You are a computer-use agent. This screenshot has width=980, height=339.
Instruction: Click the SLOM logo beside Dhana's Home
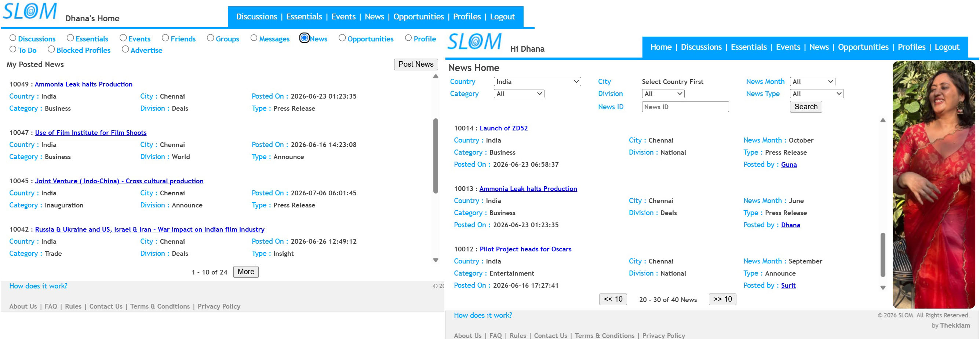[30, 11]
